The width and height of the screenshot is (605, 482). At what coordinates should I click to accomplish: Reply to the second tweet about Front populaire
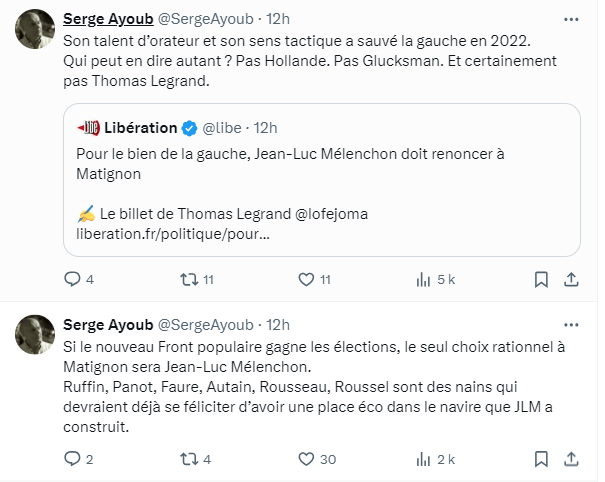tap(72, 459)
